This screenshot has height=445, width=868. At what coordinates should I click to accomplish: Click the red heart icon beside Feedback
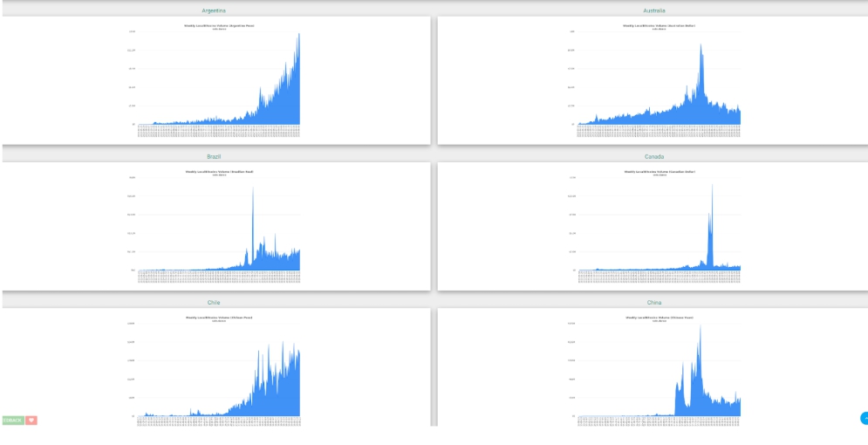[31, 421]
